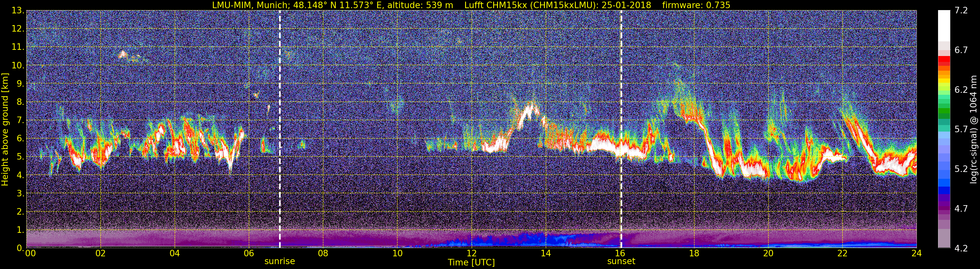Click the height axis tick label '2.'
Viewport: 980px width, 269px height.
(x=20, y=211)
